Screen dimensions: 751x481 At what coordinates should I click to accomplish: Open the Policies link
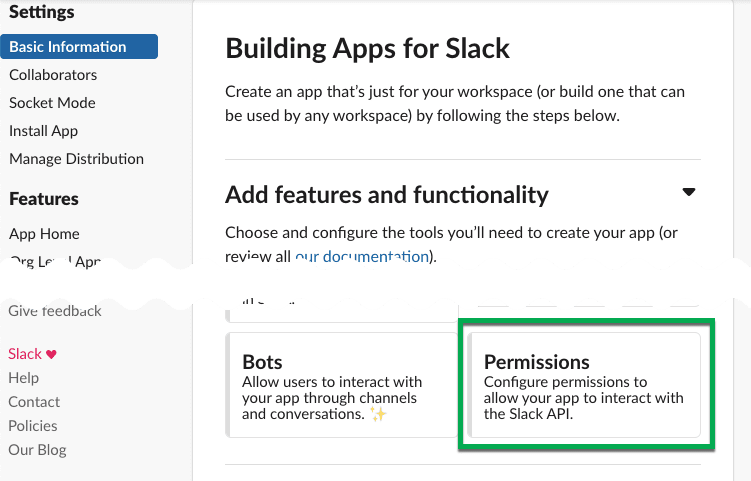point(33,426)
